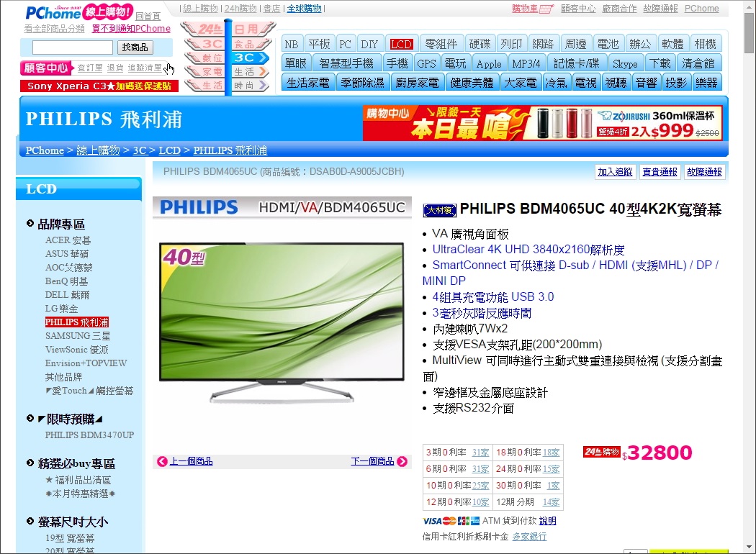This screenshot has width=756, height=554.
Task: Click 下一個商品 link
Action: (x=373, y=461)
